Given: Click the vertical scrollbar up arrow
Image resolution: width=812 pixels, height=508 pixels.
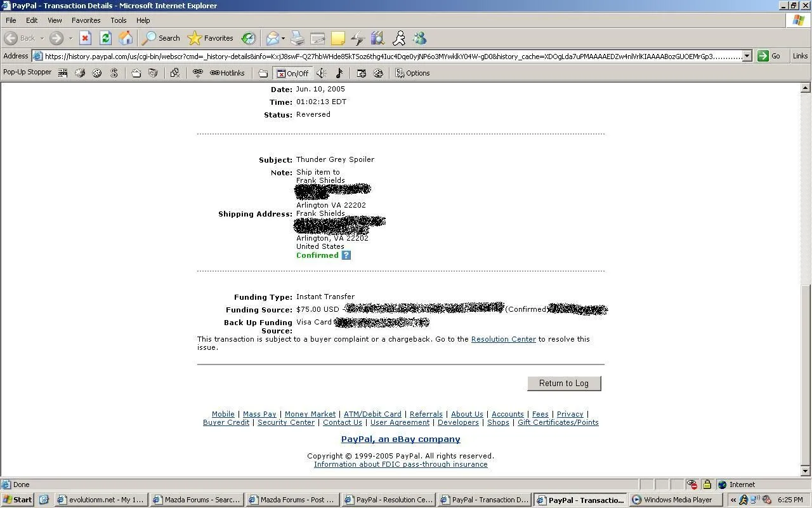Looking at the screenshot, I should (x=806, y=88).
